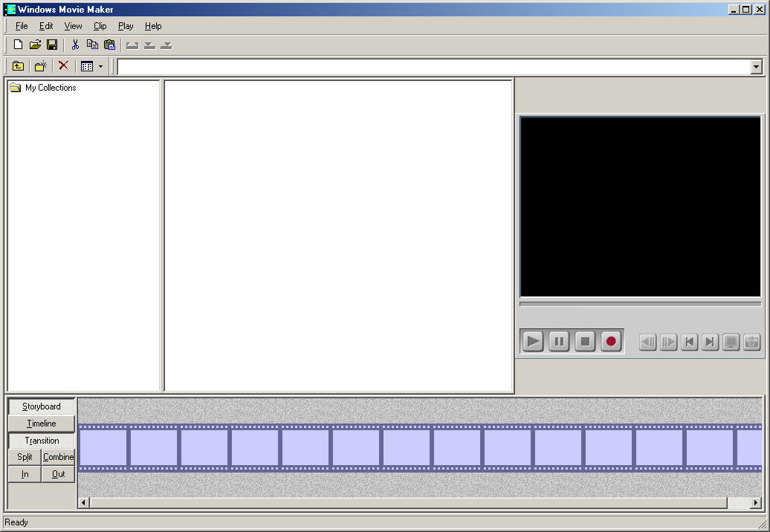Open the Views dropdown arrow

pyautogui.click(x=100, y=66)
